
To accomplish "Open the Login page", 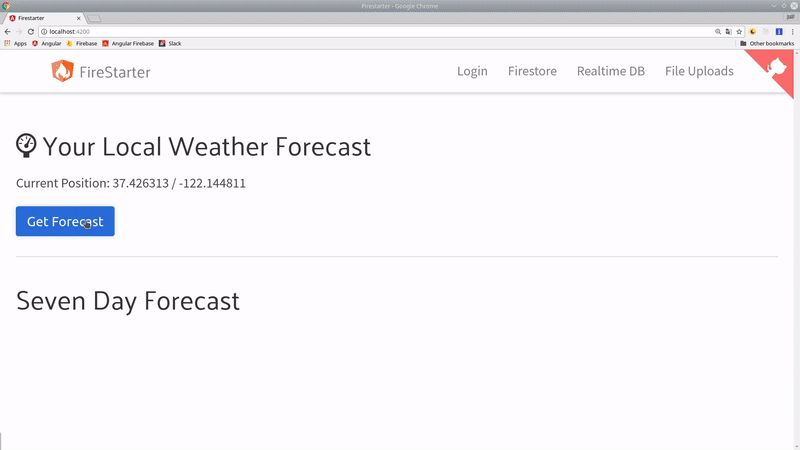I will tap(472, 71).
